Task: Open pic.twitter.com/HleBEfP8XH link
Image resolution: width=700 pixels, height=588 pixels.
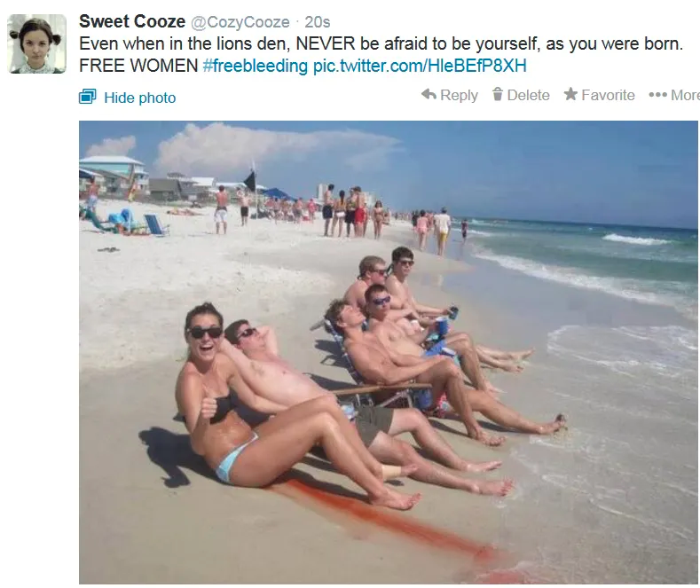Action: [420, 66]
